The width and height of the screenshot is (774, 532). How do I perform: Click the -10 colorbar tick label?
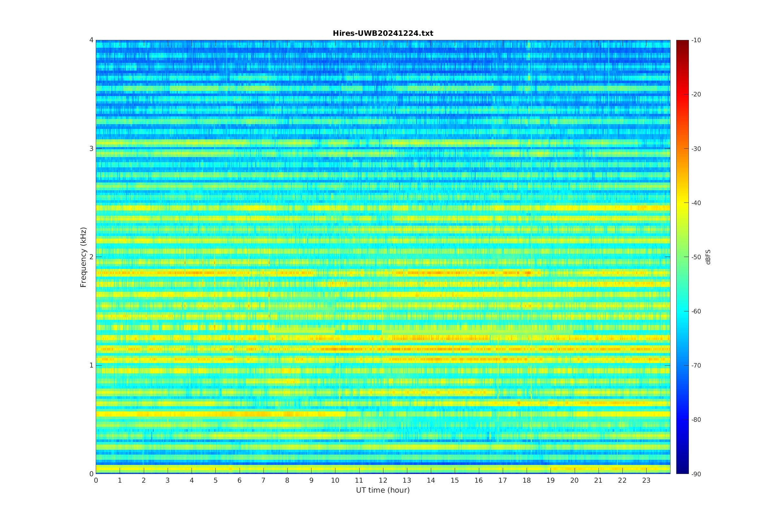pos(696,40)
